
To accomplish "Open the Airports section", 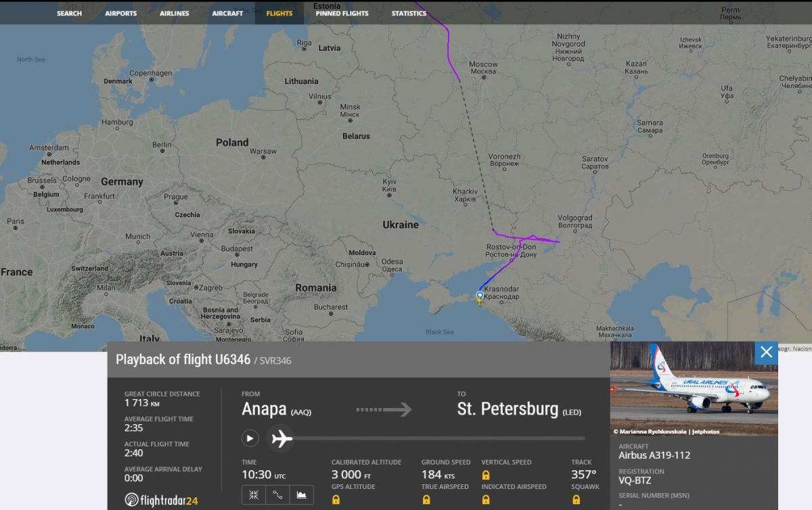I will (120, 14).
